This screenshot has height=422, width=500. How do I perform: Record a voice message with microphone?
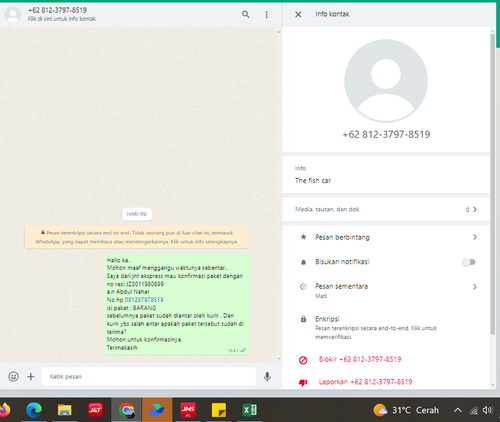click(267, 377)
